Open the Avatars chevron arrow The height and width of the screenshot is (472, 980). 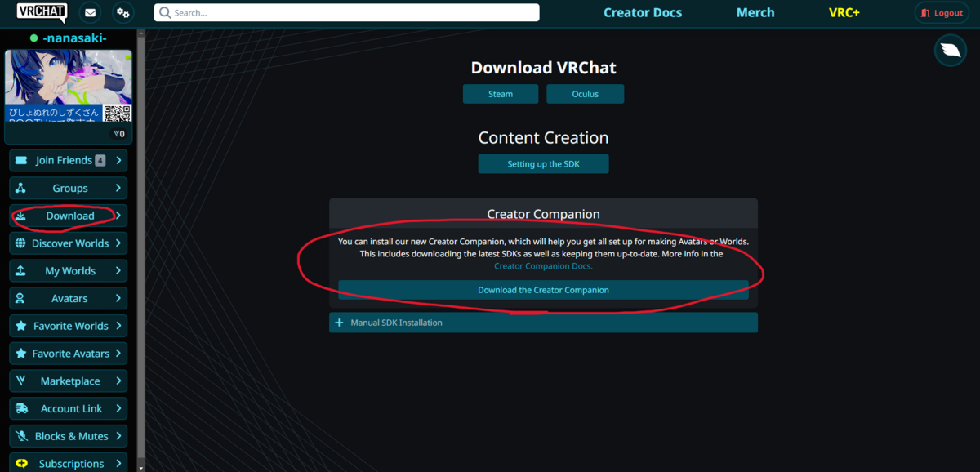[x=118, y=299]
